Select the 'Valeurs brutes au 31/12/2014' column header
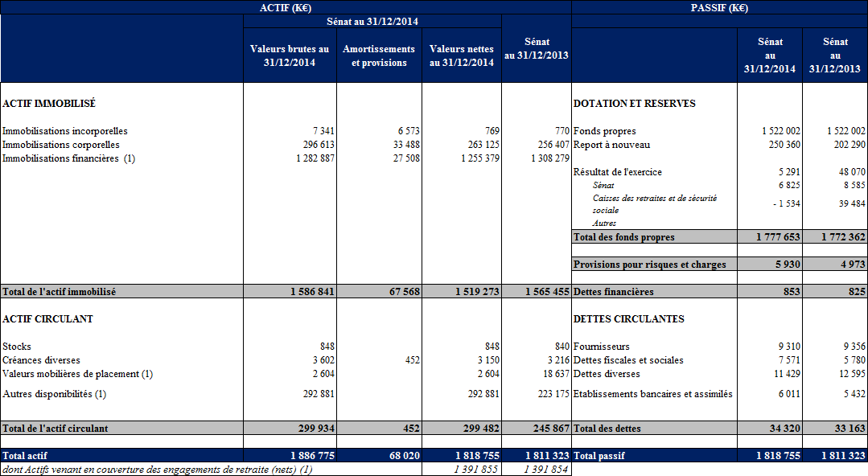 pyautogui.click(x=290, y=55)
